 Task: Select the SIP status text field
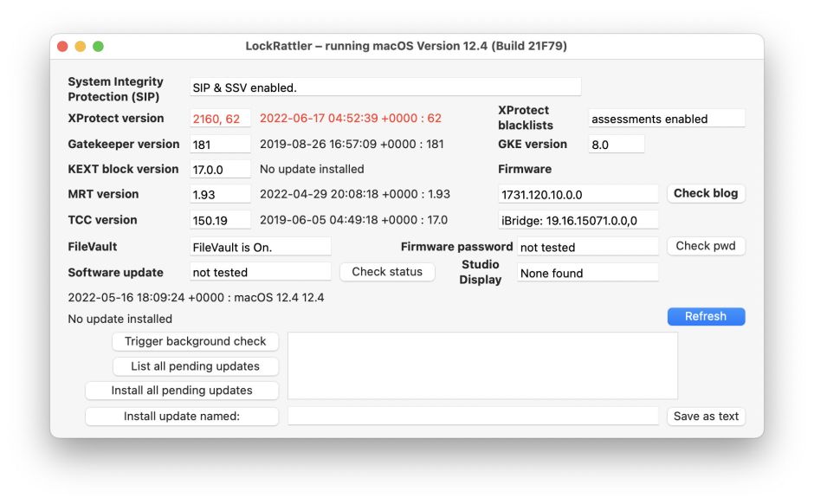coord(385,87)
